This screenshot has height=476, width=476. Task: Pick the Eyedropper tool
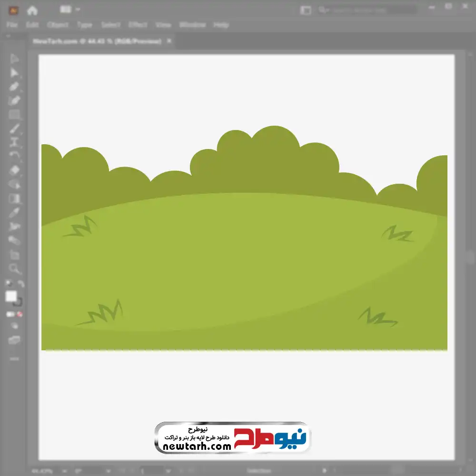pos(14,212)
